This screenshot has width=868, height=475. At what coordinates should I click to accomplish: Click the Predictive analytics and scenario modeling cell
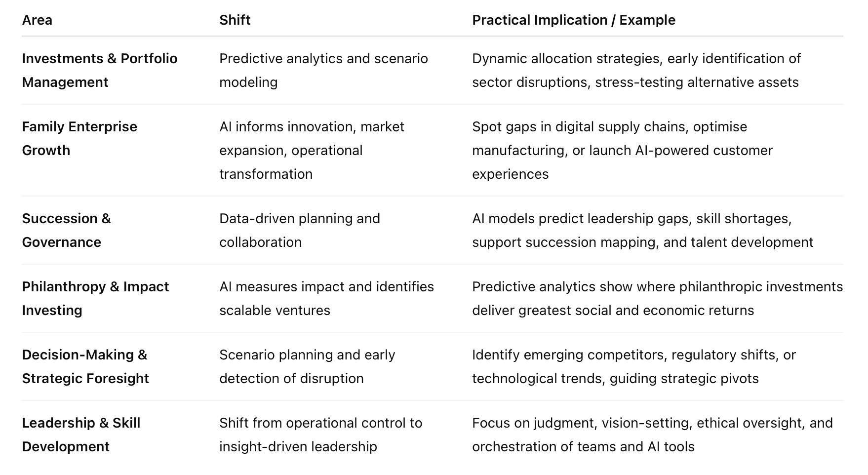click(323, 70)
